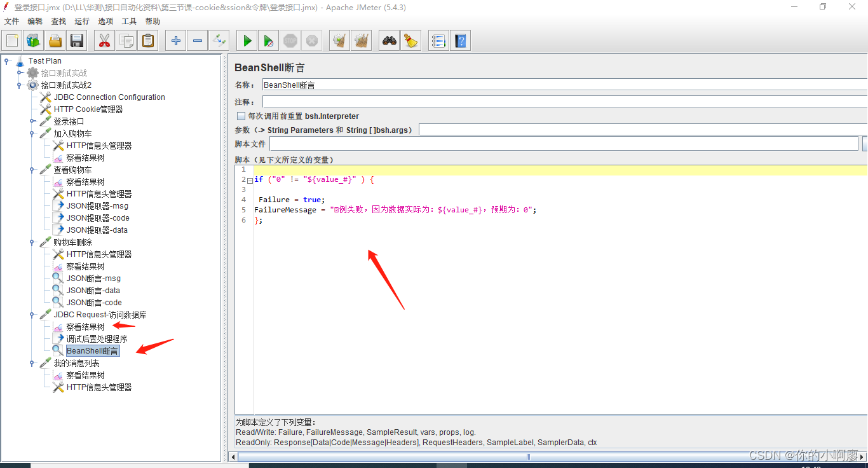The height and width of the screenshot is (468, 868).
Task: Open the Function Helper list icon
Action: [438, 41]
